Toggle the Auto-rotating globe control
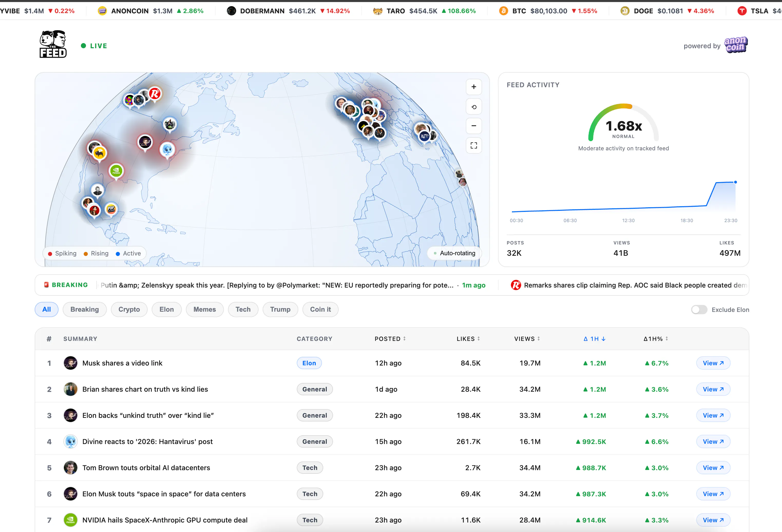This screenshot has width=782, height=532. click(454, 253)
